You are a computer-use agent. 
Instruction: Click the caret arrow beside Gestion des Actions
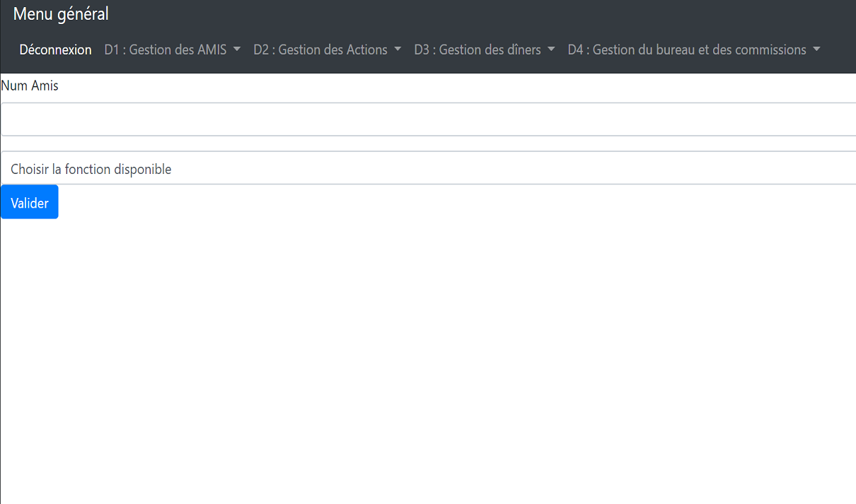click(398, 50)
